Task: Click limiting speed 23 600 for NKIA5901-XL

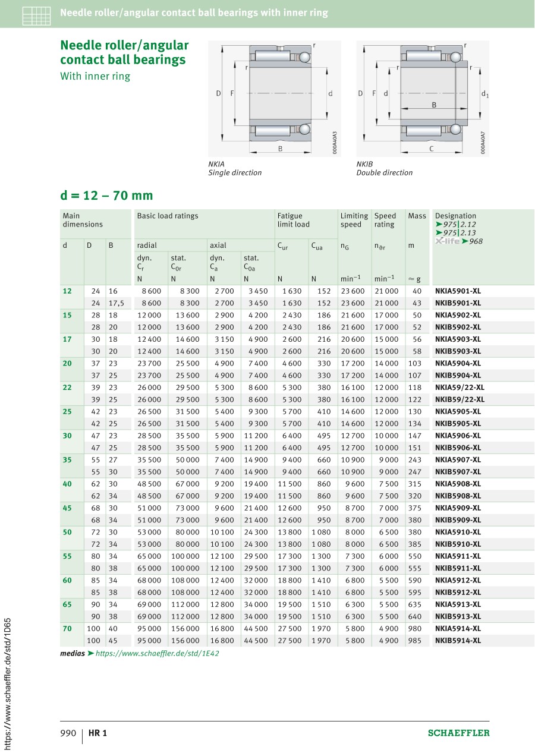Action: [x=353, y=291]
